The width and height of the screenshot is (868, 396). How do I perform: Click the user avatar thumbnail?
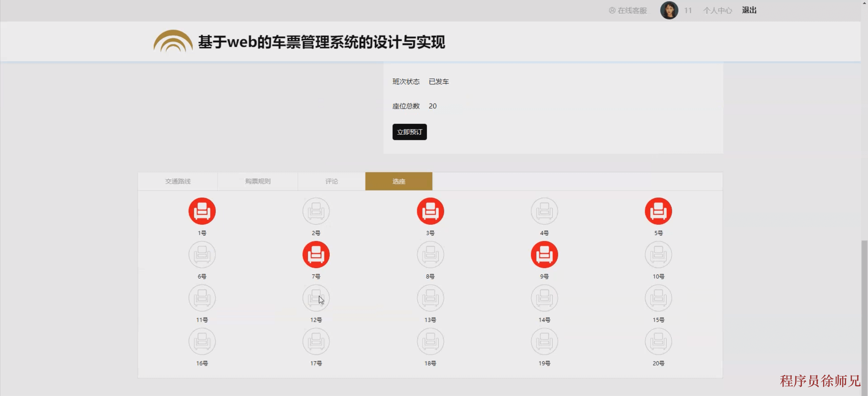[x=669, y=10]
